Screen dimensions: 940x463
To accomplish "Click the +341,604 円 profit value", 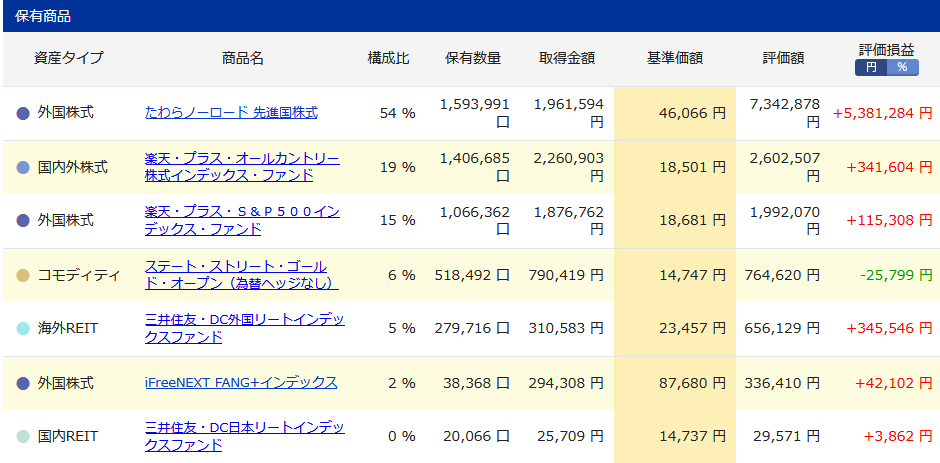I will coord(889,167).
